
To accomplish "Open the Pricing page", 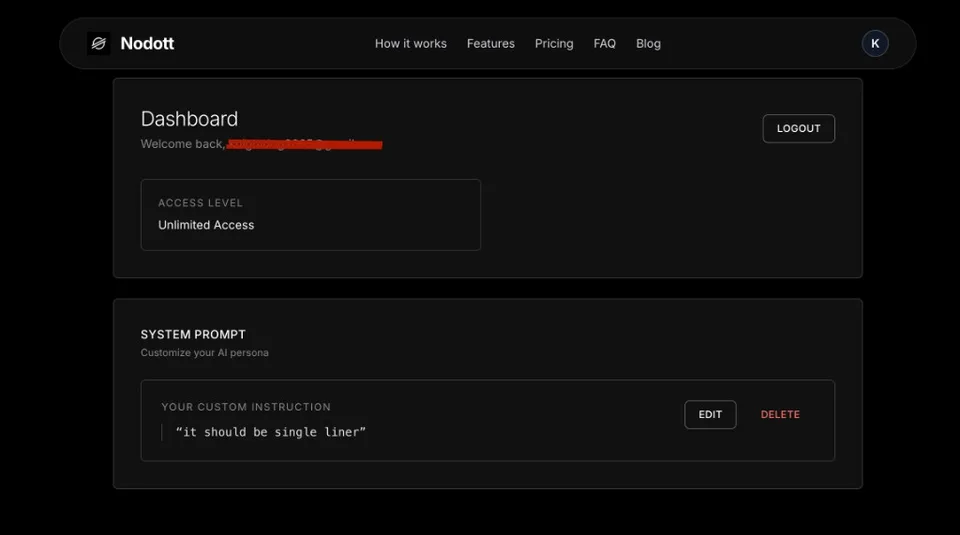I will pos(554,43).
